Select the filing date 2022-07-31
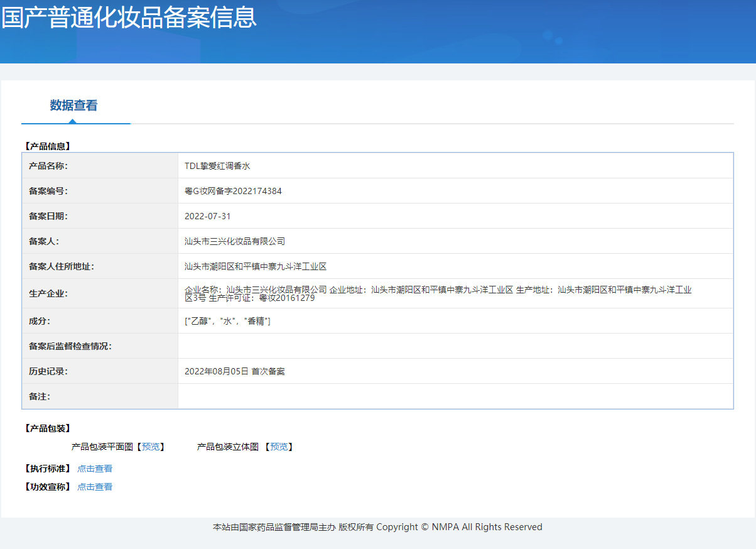The width and height of the screenshot is (756, 549). [x=208, y=216]
